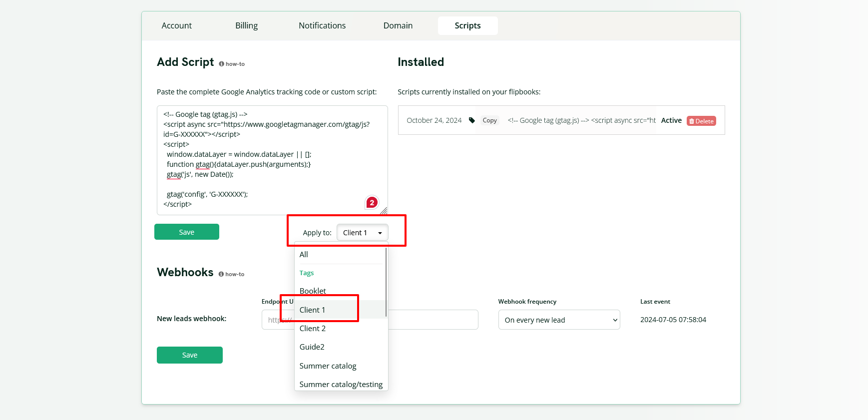Viewport: 868px width, 420px height.
Task: Pick Client 2 from the tag list
Action: [x=313, y=329]
